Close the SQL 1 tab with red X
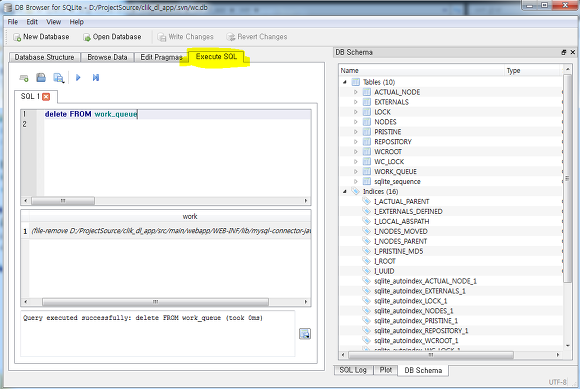This screenshot has width=580, height=389. [x=46, y=97]
